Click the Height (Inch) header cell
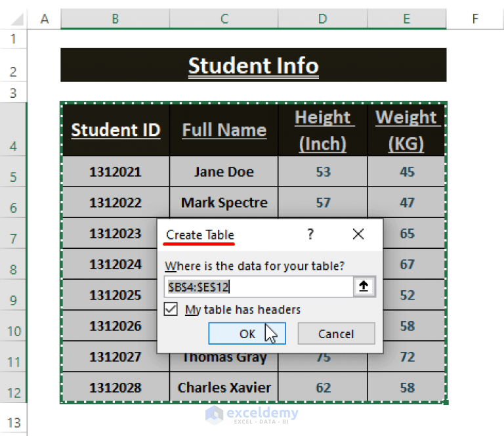This screenshot has width=504, height=436. point(323,130)
